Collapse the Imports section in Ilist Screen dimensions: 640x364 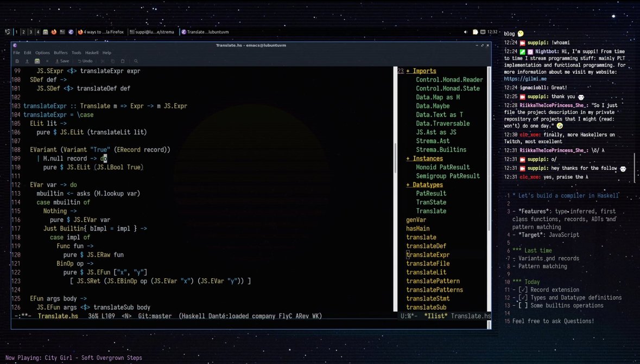pos(408,71)
